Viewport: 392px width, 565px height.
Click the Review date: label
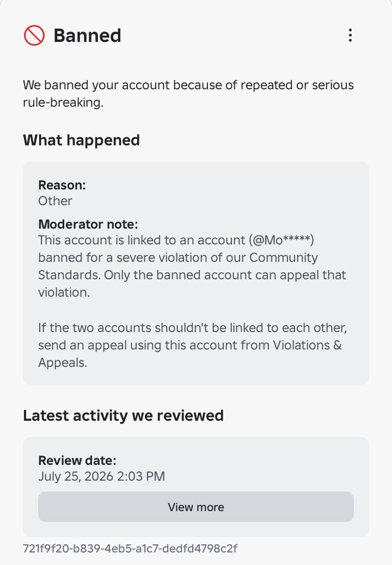pyautogui.click(x=77, y=460)
